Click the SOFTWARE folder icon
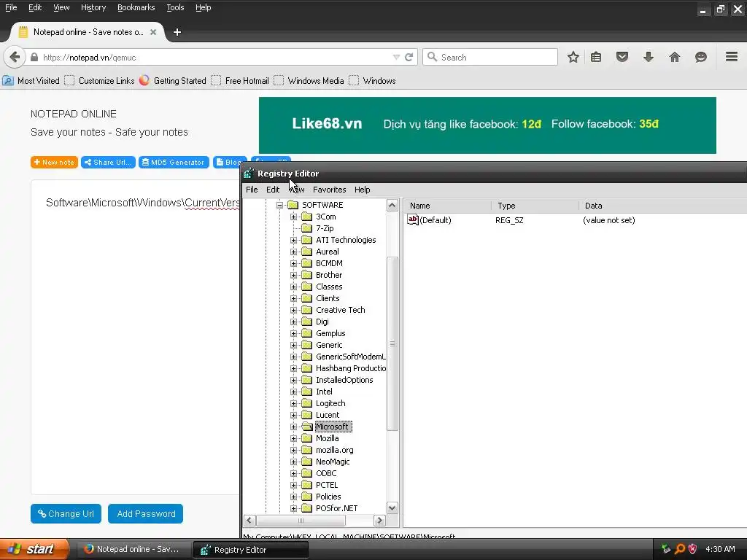The width and height of the screenshot is (747, 560). point(293,205)
